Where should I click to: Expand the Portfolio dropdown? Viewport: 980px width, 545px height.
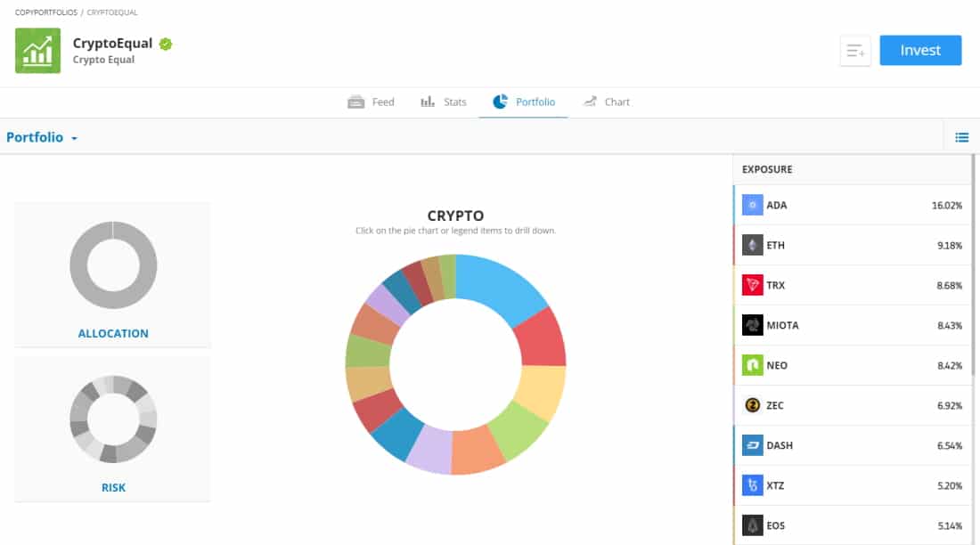pos(42,137)
